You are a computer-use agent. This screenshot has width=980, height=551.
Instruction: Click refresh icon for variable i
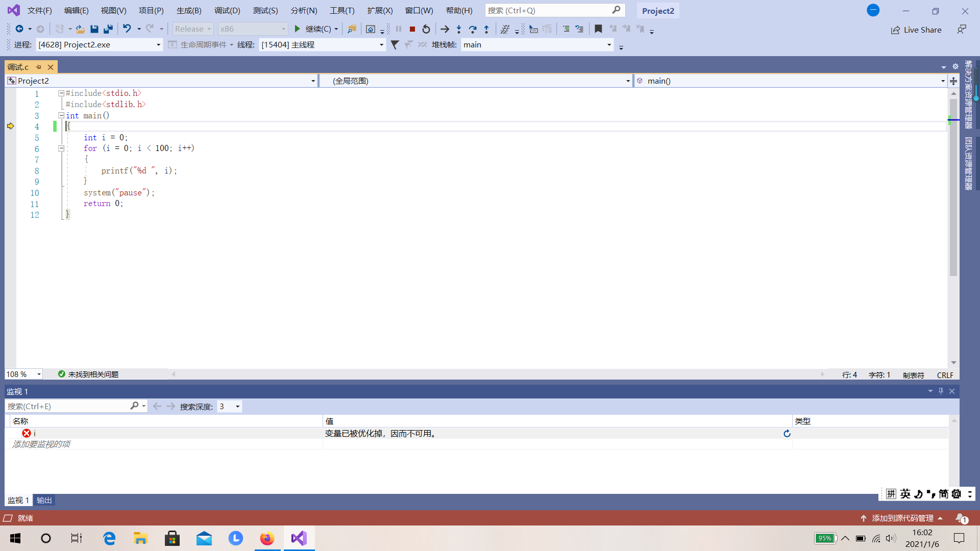pyautogui.click(x=787, y=434)
